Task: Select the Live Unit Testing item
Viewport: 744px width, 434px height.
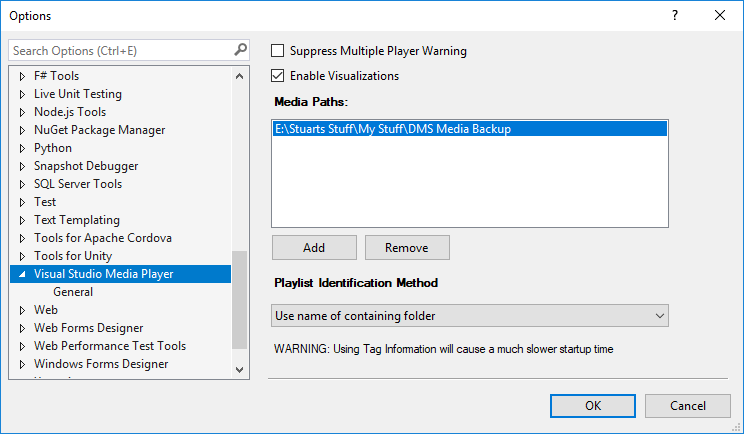Action: coord(78,94)
